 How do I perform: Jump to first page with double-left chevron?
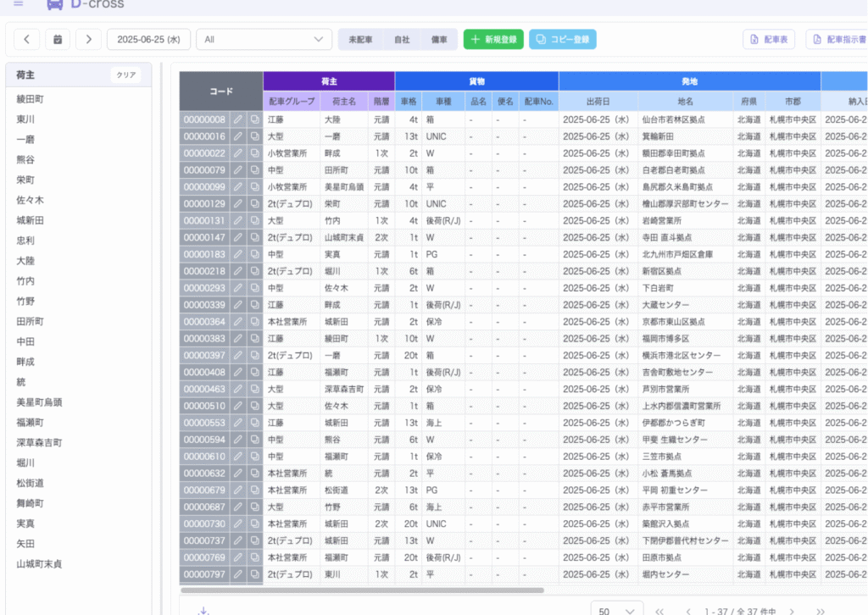pos(659,611)
